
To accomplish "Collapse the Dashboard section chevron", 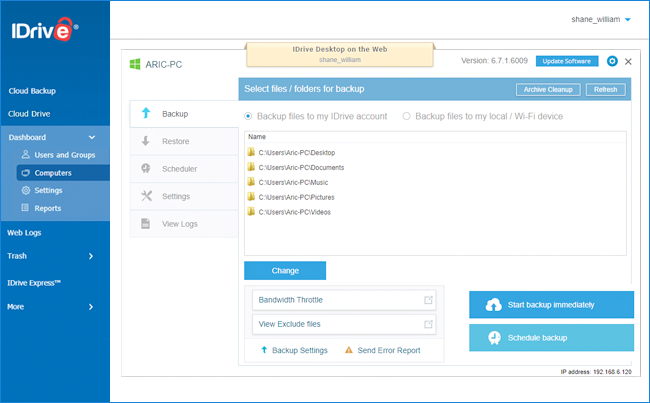I will pos(92,137).
